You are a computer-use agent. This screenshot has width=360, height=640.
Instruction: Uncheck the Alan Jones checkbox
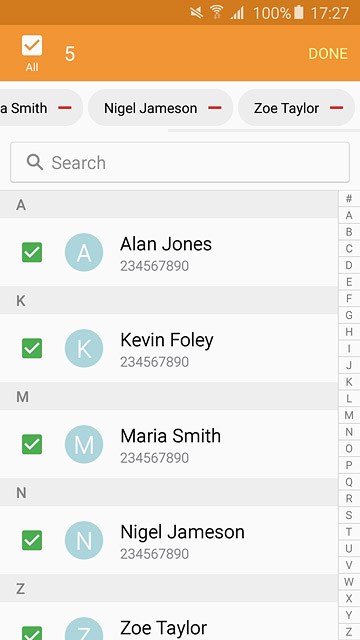[32, 252]
